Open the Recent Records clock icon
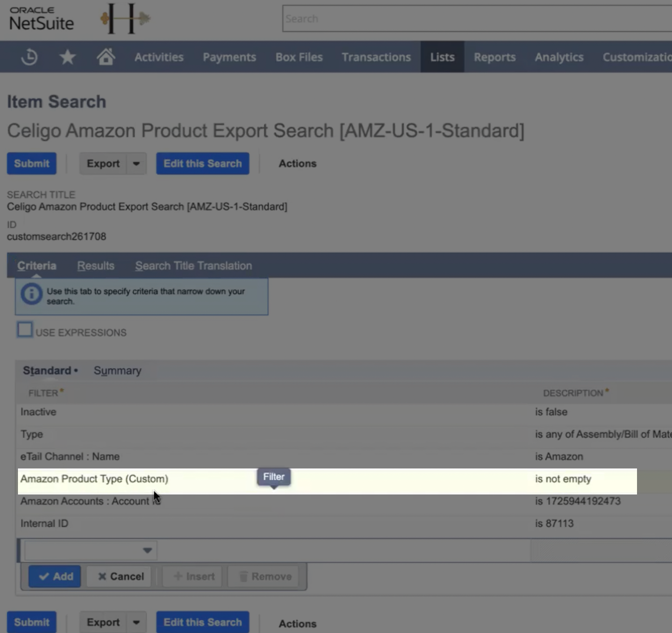672x633 pixels. point(30,57)
